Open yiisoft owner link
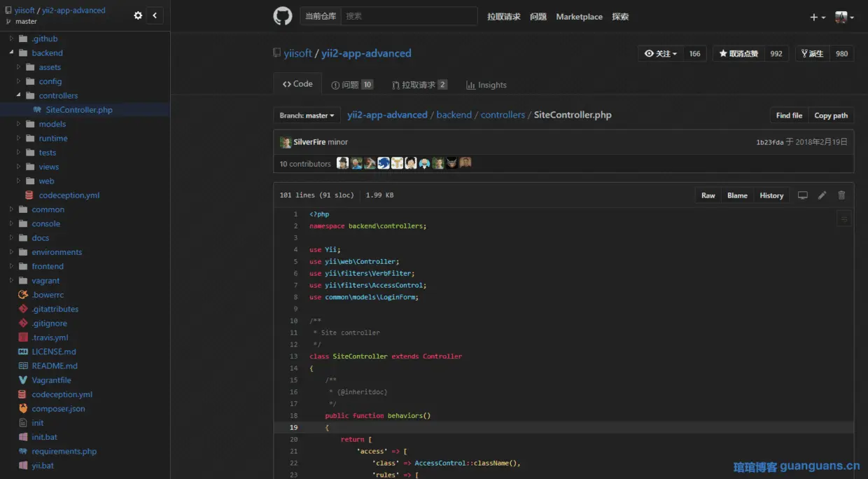This screenshot has width=868, height=479. (x=298, y=53)
